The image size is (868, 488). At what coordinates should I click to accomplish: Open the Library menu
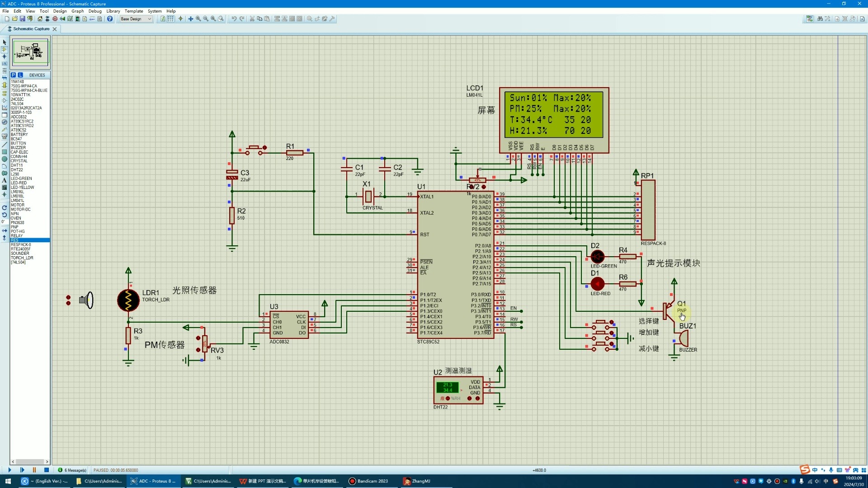[113, 11]
